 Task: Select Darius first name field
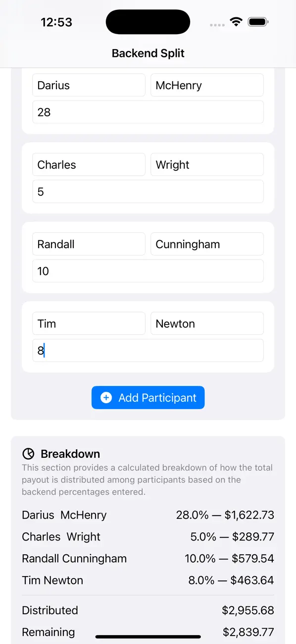click(89, 85)
